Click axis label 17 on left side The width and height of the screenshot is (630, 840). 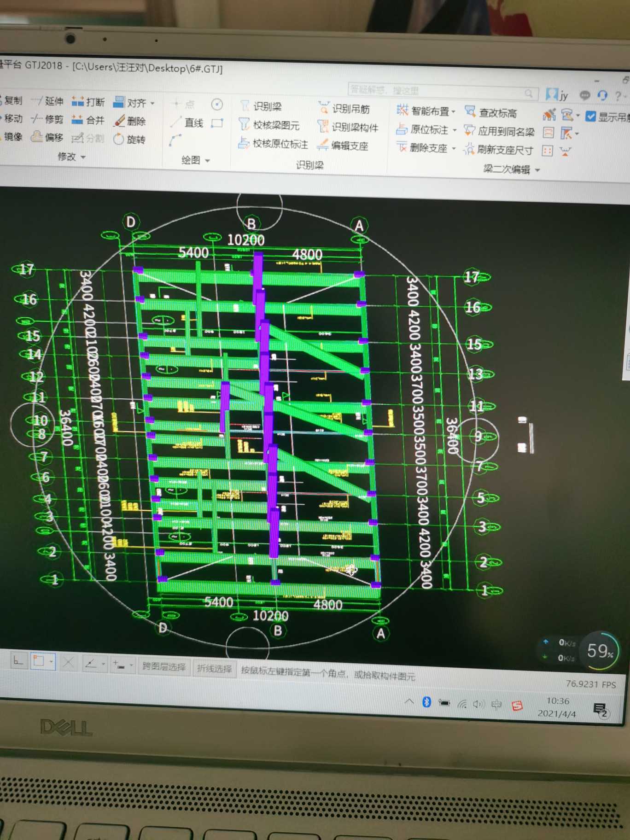coord(26,269)
